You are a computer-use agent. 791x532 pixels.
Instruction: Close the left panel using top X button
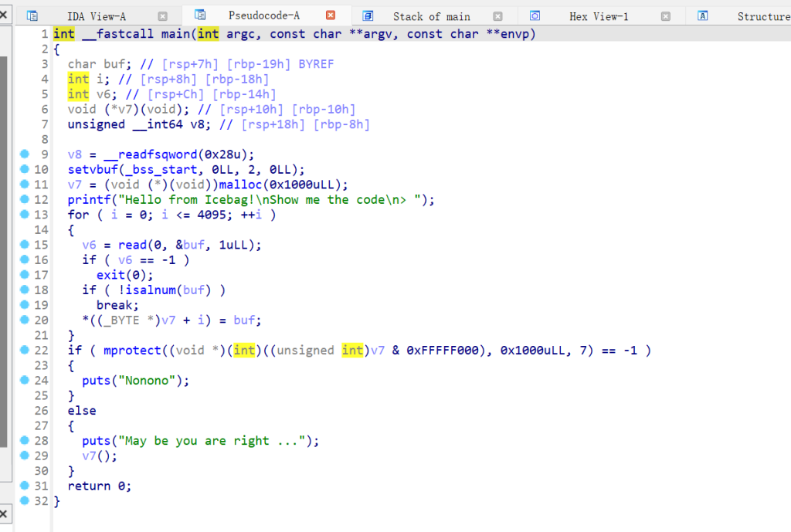coord(3,15)
